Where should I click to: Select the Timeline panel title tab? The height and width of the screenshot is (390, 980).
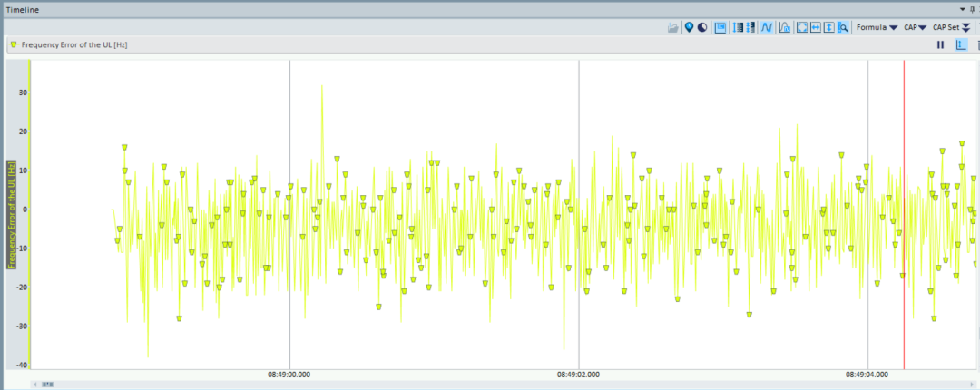click(x=22, y=8)
